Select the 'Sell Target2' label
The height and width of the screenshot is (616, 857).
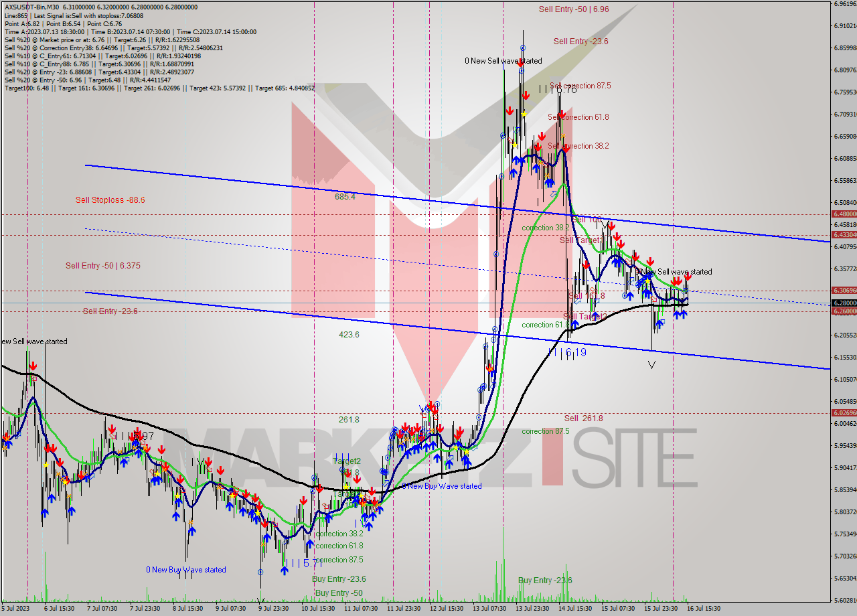click(585, 316)
